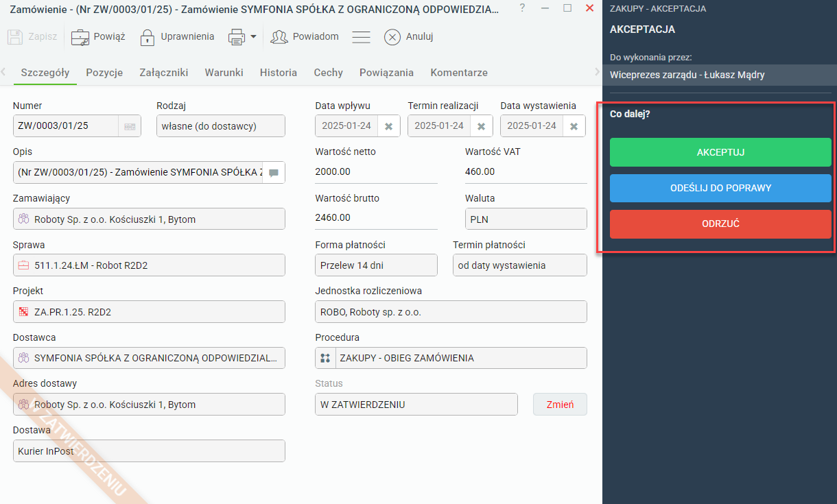This screenshot has height=504, width=837.
Task: Click the Numer field ZW/0003/01/25
Action: point(66,126)
